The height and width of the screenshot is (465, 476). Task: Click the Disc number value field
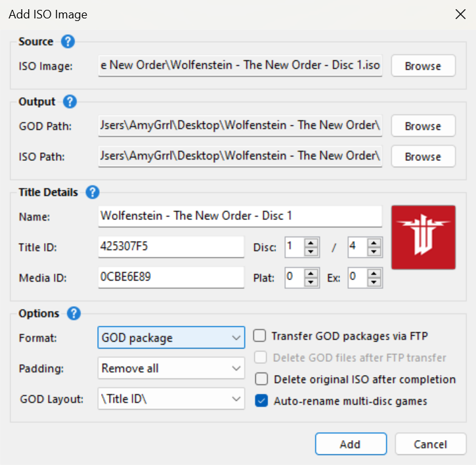tap(295, 247)
